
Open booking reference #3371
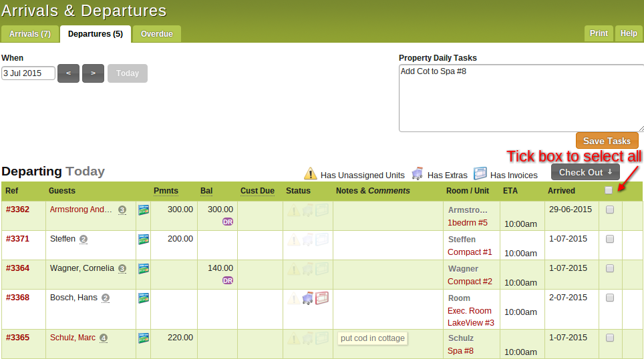point(18,239)
